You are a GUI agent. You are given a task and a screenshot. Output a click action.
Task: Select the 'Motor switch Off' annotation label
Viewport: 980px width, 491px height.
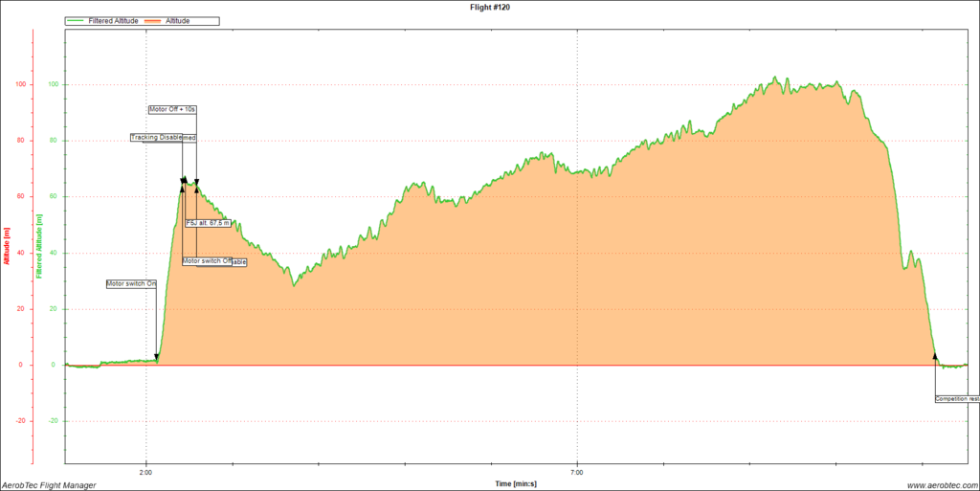tap(207, 261)
